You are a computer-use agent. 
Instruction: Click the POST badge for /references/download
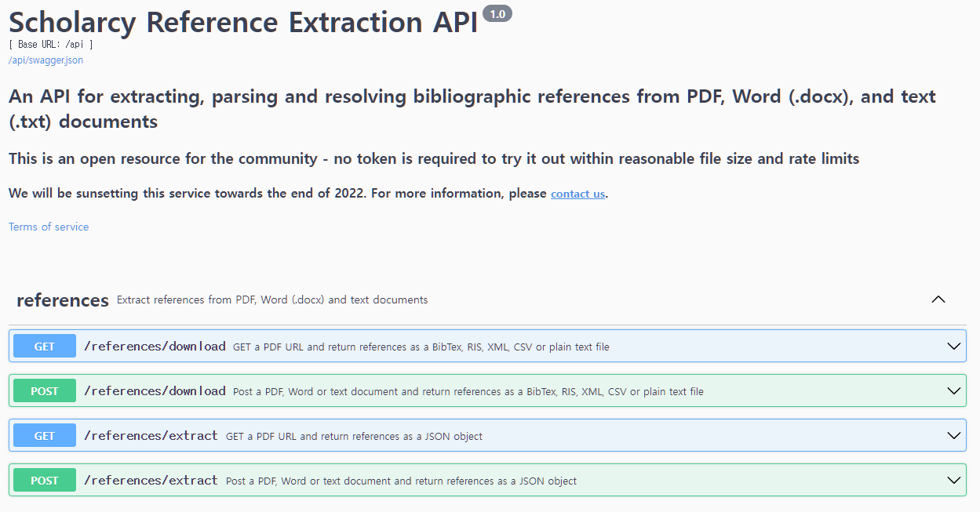pyautogui.click(x=45, y=390)
